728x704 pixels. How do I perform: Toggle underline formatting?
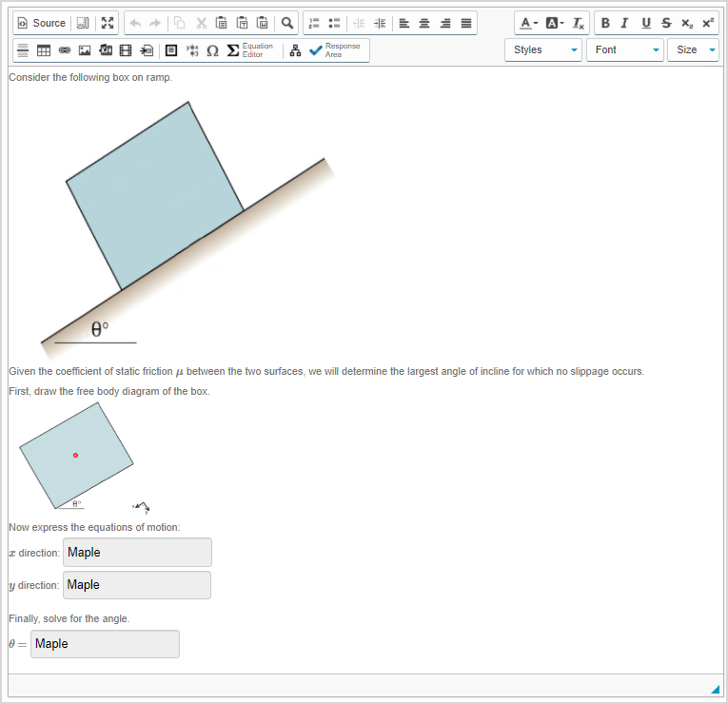(x=646, y=23)
